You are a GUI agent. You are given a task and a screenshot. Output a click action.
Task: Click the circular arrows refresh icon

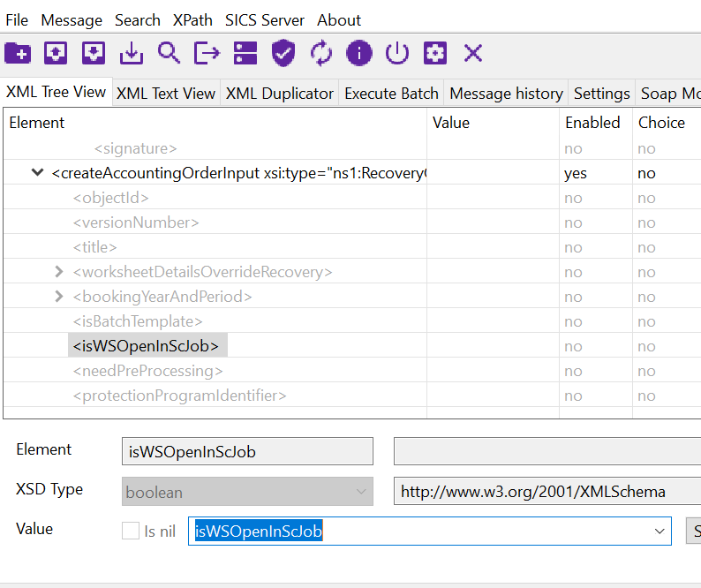point(321,53)
